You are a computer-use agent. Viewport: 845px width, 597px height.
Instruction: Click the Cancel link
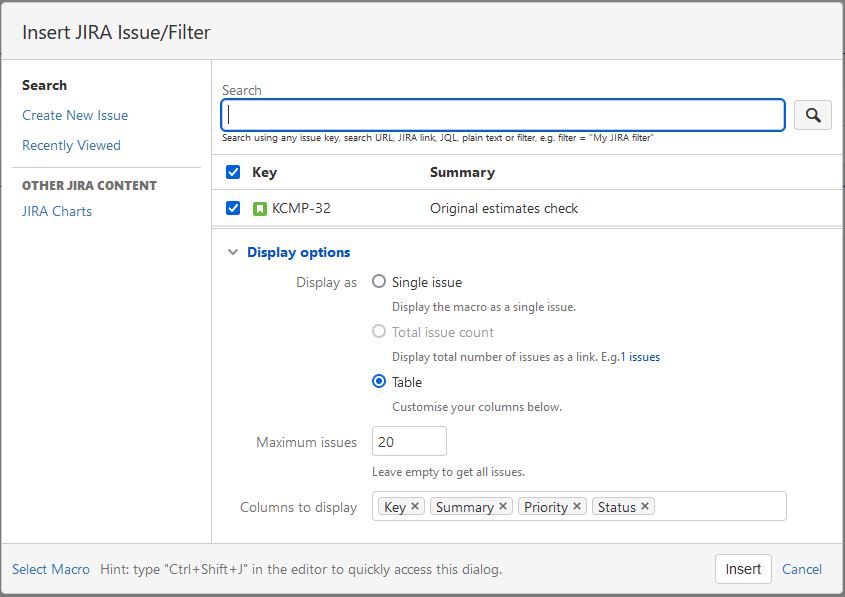point(802,569)
